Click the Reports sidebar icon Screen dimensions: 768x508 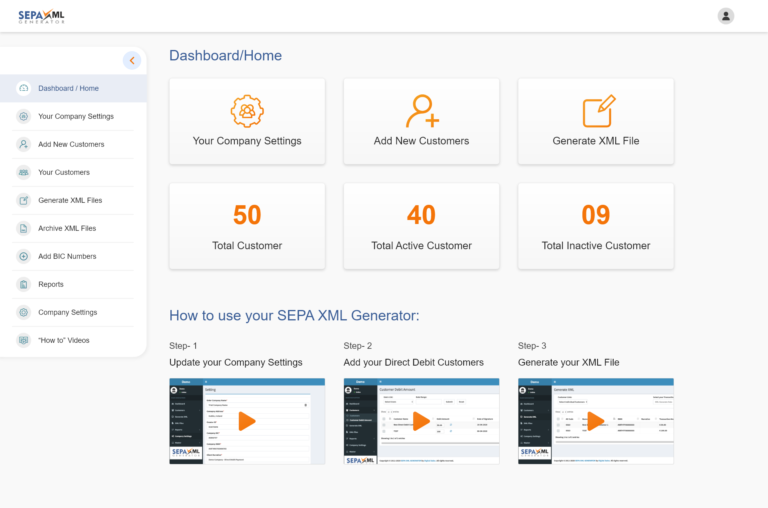(x=24, y=284)
